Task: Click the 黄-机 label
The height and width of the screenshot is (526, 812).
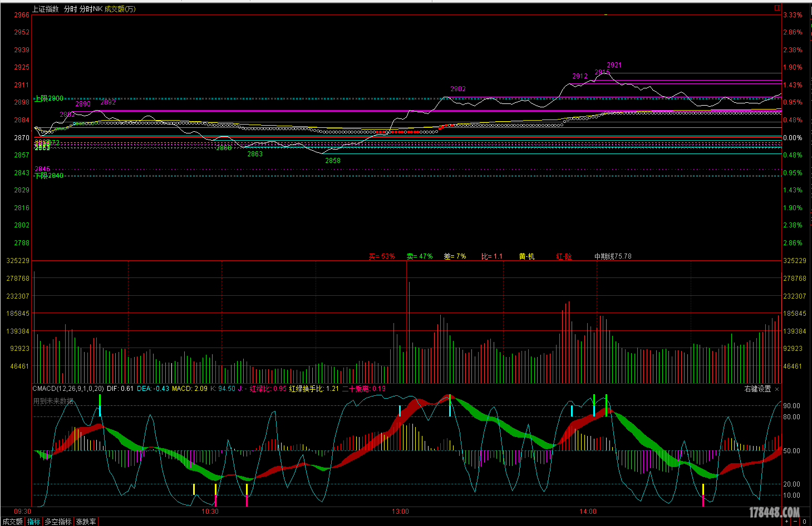Action: (x=526, y=256)
